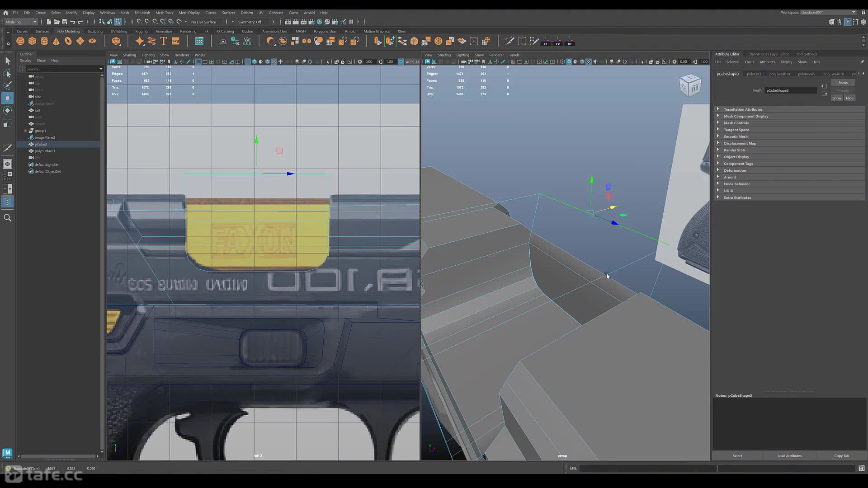Click the Save scene icon
Viewport: 868px width, 488px height.
pyautogui.click(x=65, y=22)
